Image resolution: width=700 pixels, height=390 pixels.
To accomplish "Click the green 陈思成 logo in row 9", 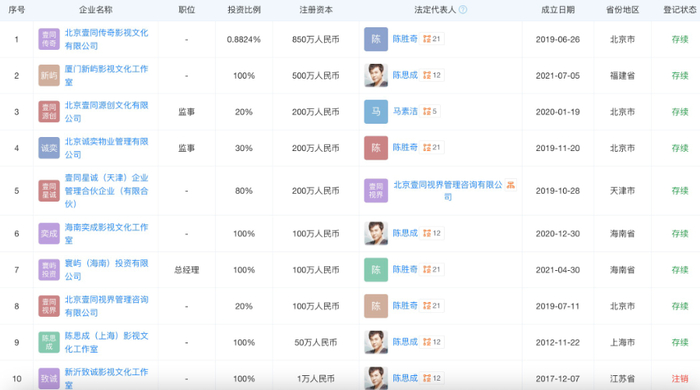I will tap(49, 342).
